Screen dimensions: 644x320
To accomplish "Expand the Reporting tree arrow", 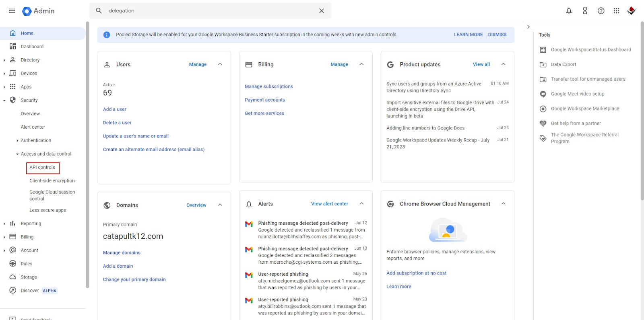I will point(4,224).
